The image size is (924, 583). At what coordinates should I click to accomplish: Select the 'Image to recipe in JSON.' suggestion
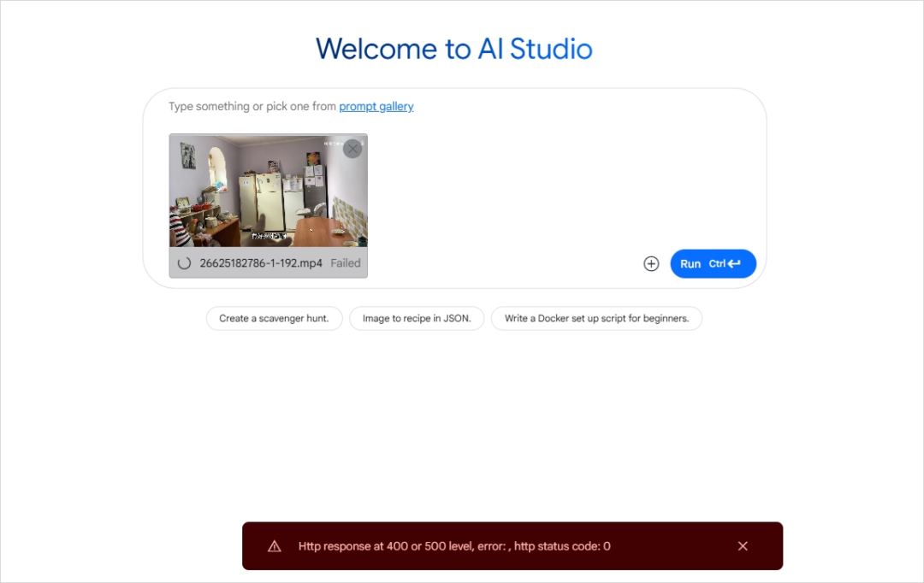(417, 319)
